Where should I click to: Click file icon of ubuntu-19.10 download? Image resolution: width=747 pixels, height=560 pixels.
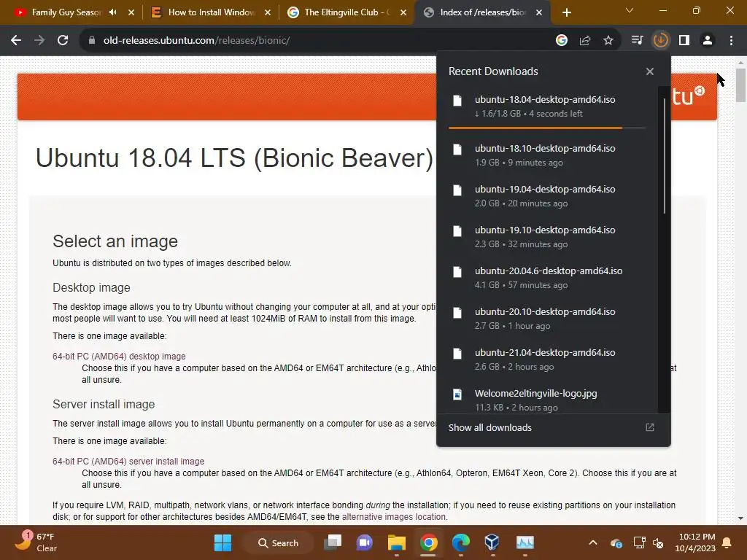tap(457, 231)
